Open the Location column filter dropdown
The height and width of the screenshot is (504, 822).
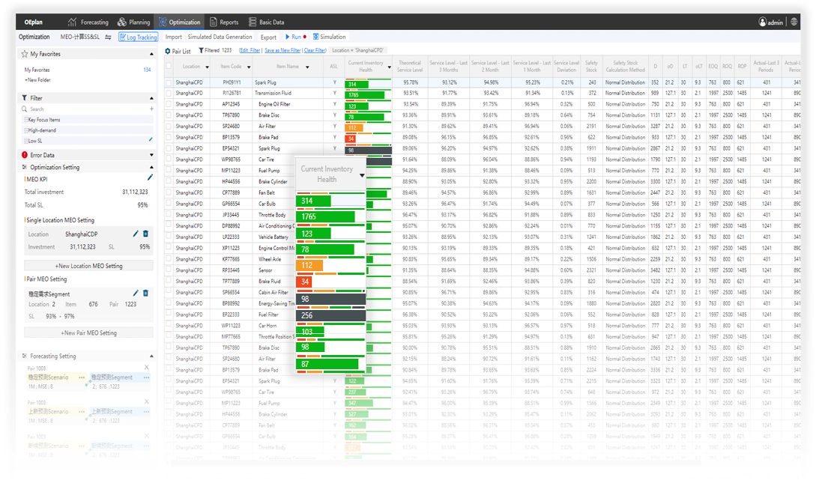(x=207, y=67)
